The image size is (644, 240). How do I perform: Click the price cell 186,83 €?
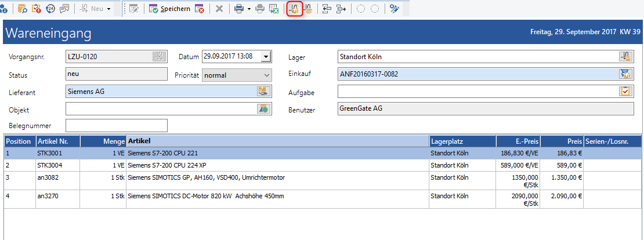[x=562, y=153]
